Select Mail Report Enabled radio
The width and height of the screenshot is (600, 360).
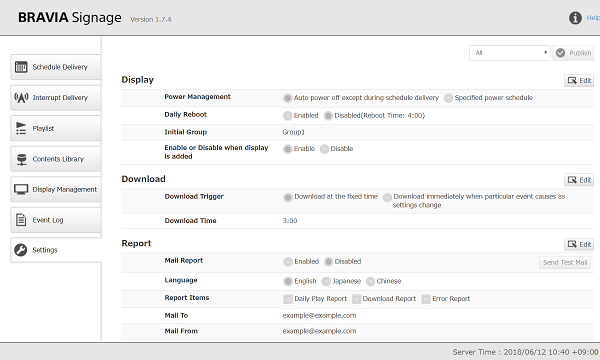288,262
